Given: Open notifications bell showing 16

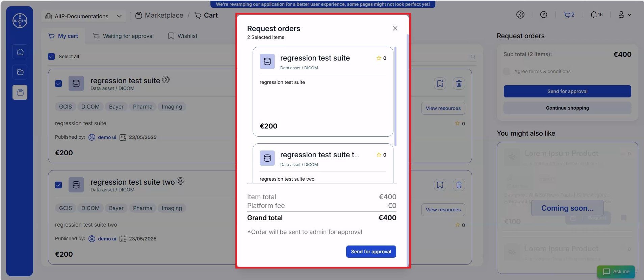Looking at the screenshot, I should click(x=596, y=15).
